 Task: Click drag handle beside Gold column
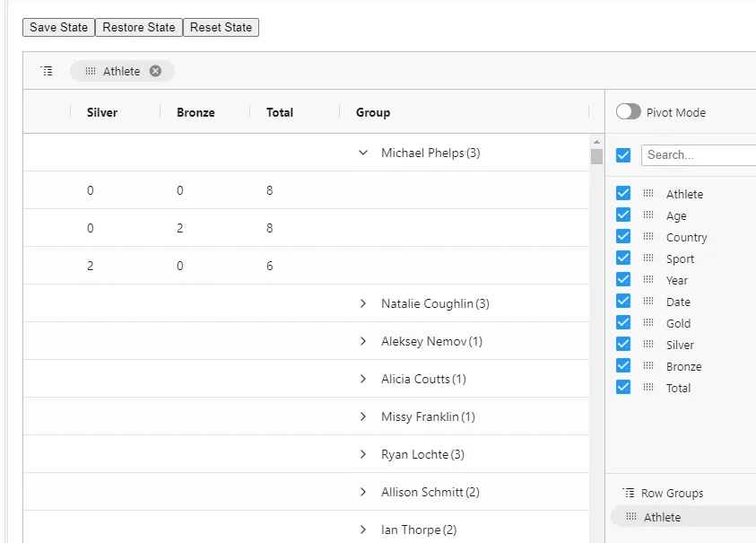(x=648, y=322)
